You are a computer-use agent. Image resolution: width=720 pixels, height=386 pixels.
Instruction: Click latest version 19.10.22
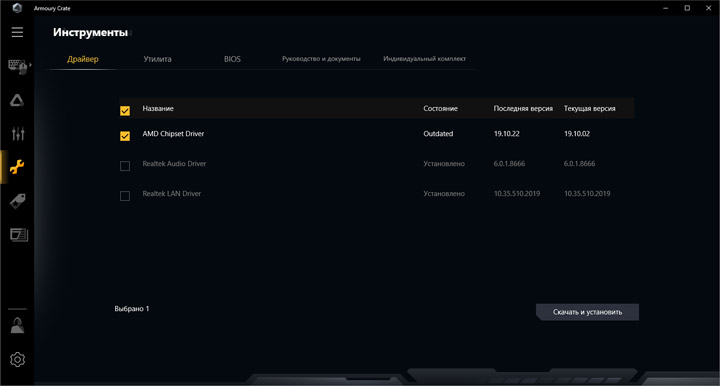pos(506,134)
